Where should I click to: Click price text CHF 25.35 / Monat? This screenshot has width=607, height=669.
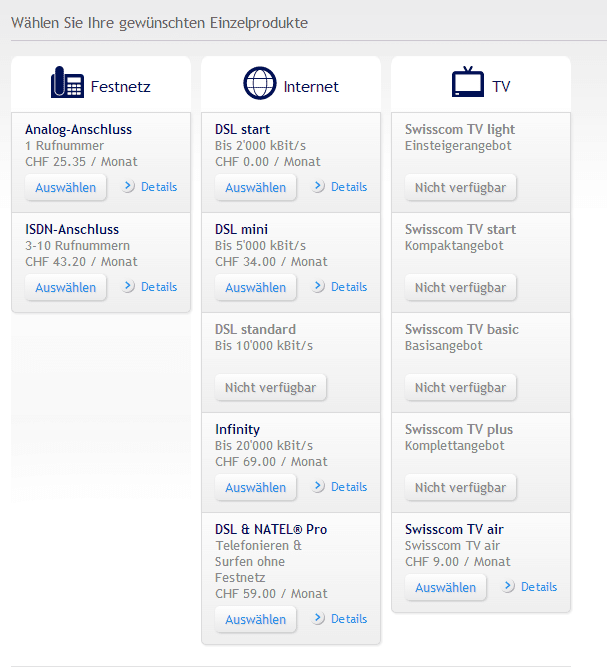81,162
